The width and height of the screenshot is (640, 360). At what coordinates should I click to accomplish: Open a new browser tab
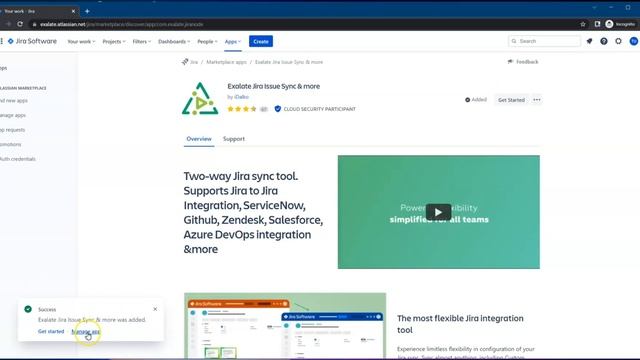[87, 11]
